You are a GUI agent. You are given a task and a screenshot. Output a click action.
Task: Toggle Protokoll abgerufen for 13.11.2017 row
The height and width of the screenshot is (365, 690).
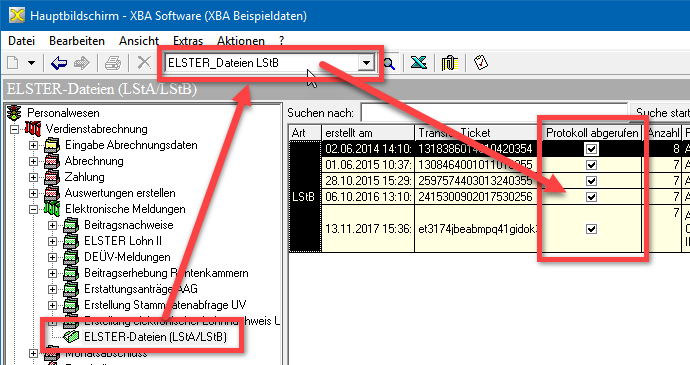[591, 229]
